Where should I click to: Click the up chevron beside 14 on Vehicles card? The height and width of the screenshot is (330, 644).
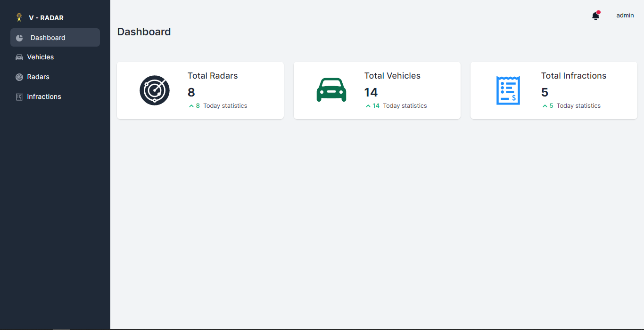pos(368,105)
